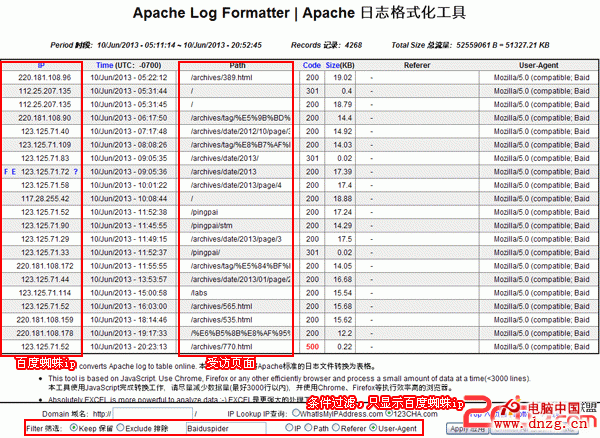This screenshot has height=438, width=600.
Task: Choose the Referer filter field radio
Action: pos(336,428)
